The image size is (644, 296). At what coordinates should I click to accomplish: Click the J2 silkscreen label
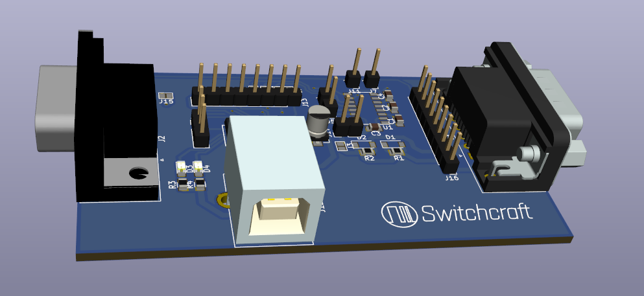point(162,139)
